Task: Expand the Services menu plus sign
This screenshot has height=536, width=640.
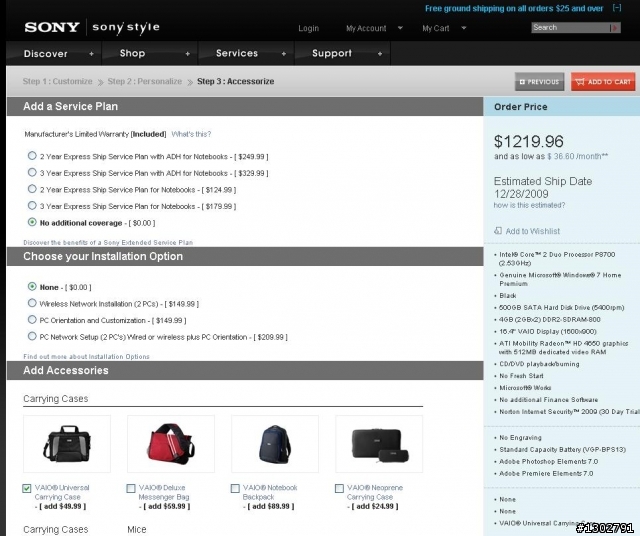Action: (x=284, y=53)
